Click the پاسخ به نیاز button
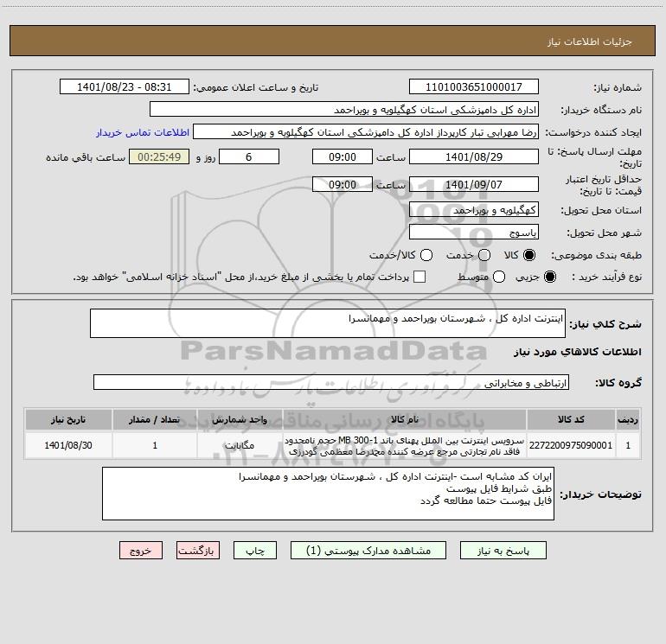Screen dimensions: 666x644 503,551
